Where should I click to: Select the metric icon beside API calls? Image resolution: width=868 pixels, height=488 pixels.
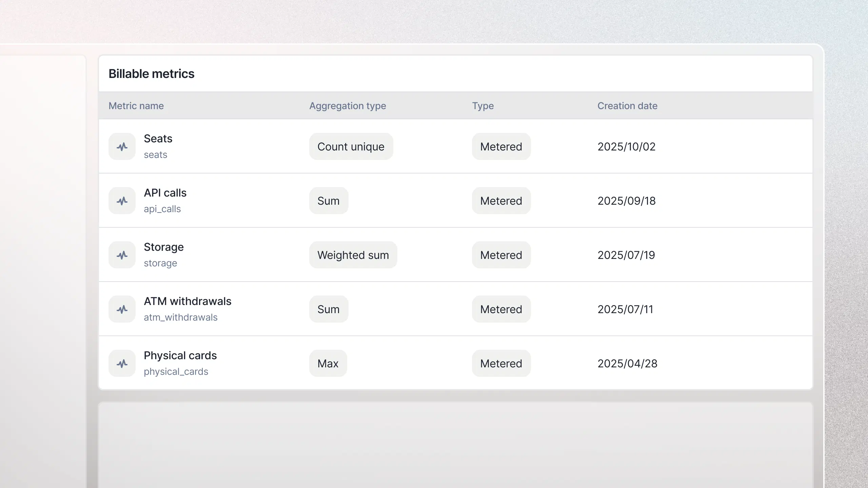pos(122,200)
